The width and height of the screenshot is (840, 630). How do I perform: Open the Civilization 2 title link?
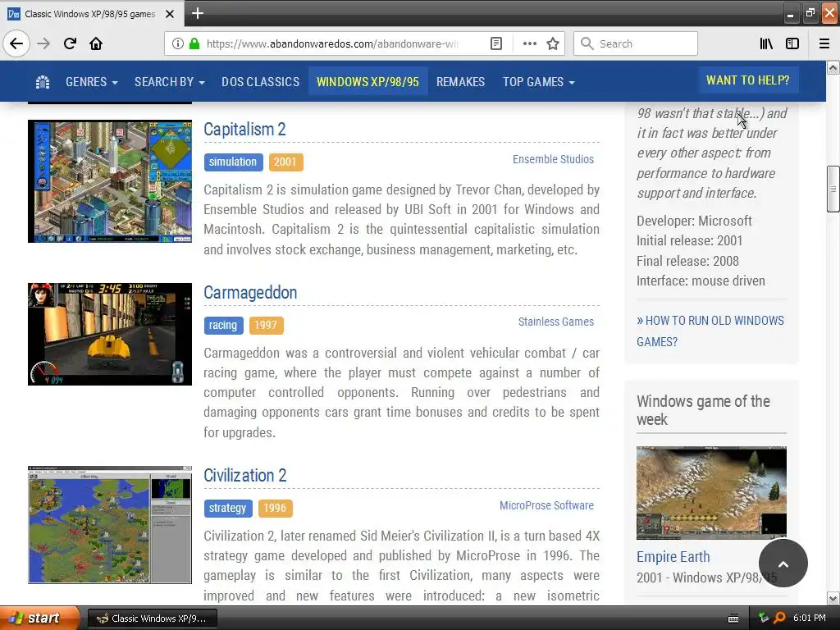pos(244,475)
